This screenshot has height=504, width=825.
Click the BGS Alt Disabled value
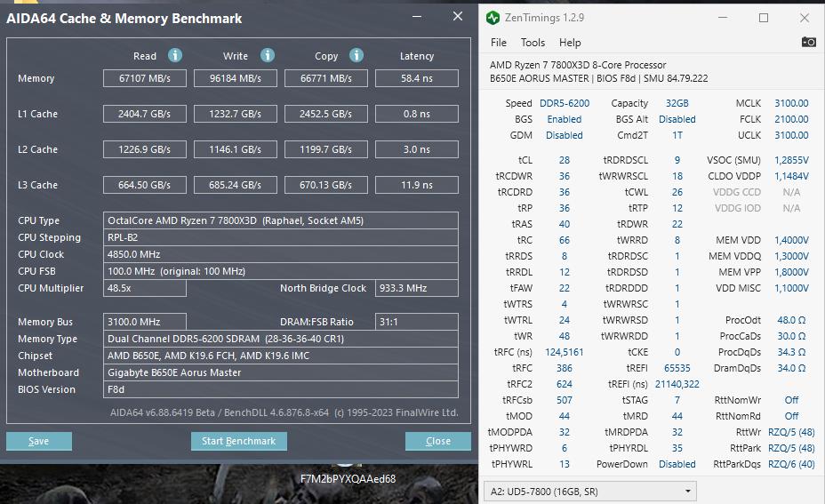coord(677,119)
